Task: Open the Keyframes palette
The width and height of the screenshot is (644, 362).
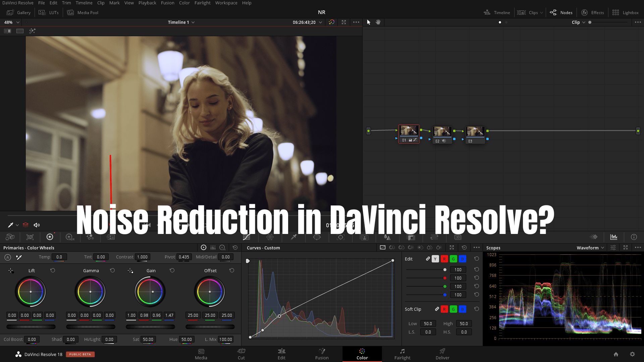Action: 594,237
